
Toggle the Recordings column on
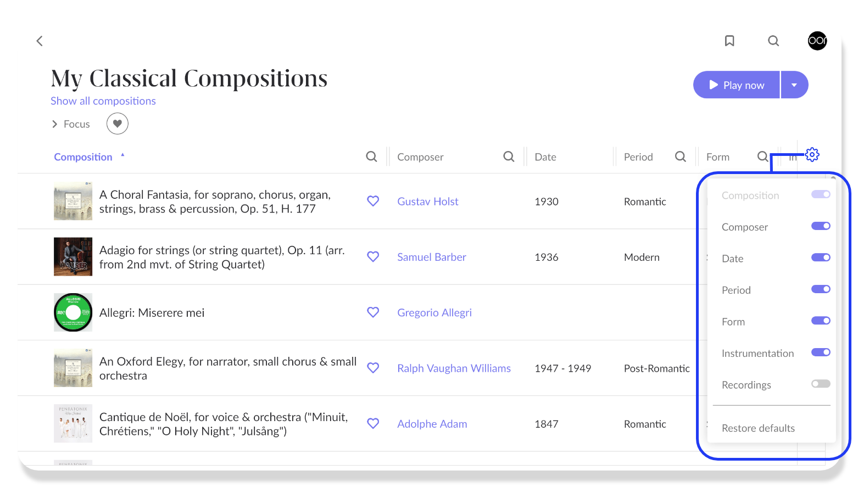pos(821,384)
